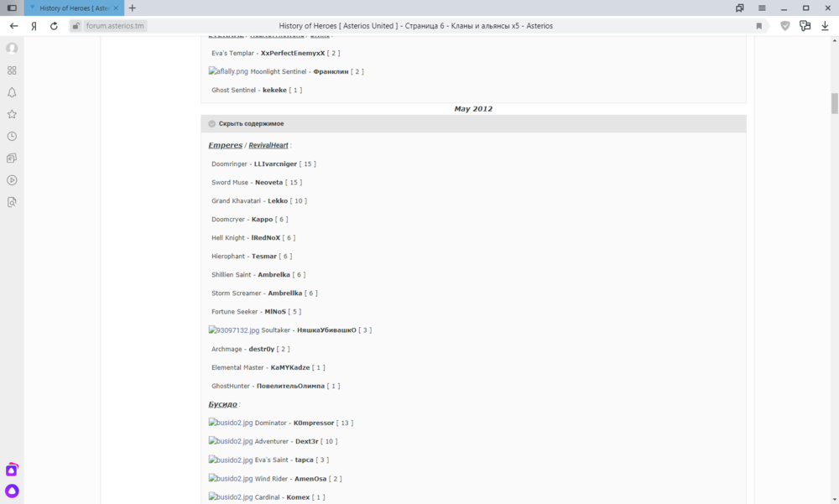Click the hero name Lekko
Screen dimensions: 839x504
click(278, 200)
